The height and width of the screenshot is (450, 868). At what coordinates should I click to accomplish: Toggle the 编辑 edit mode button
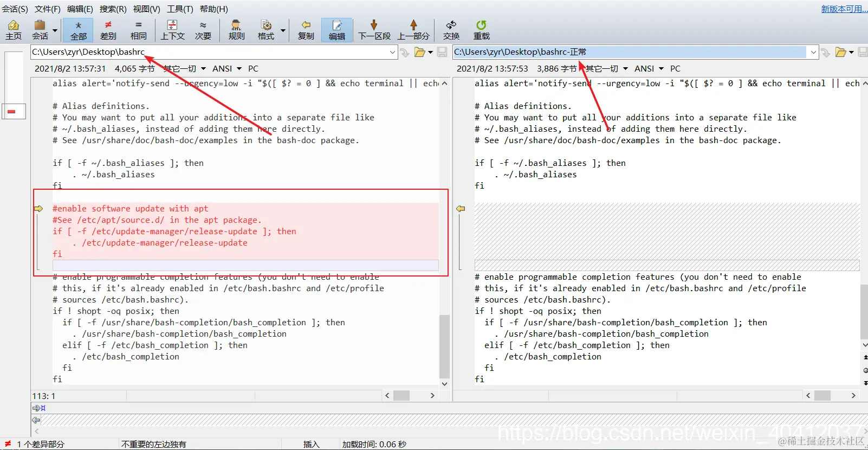pos(337,30)
